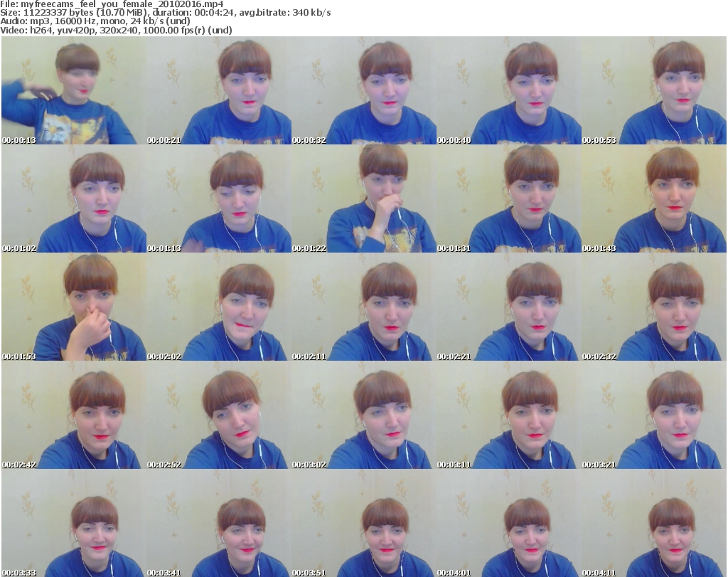Pick the frame marked 00:01:53
Screen dimensions: 728x577
[x=74, y=307]
